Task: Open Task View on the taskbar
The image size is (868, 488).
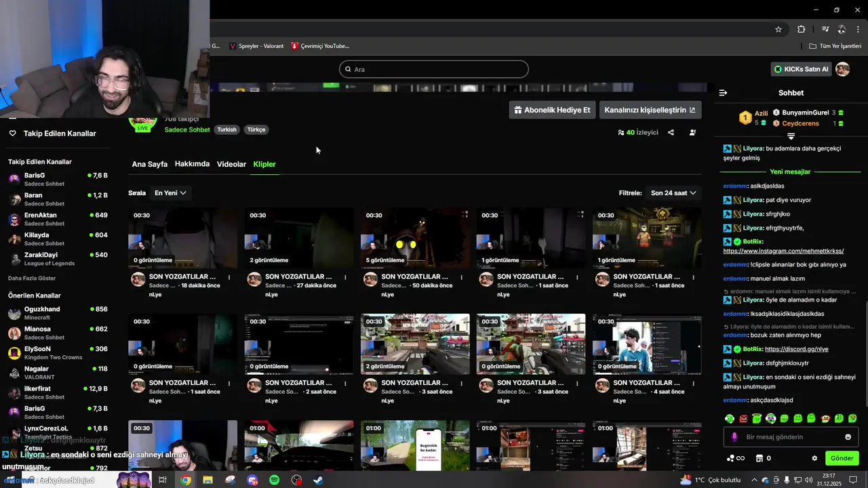Action: click(163, 480)
